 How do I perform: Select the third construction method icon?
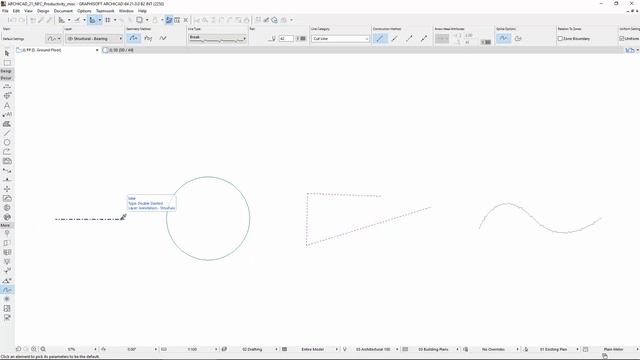point(409,38)
